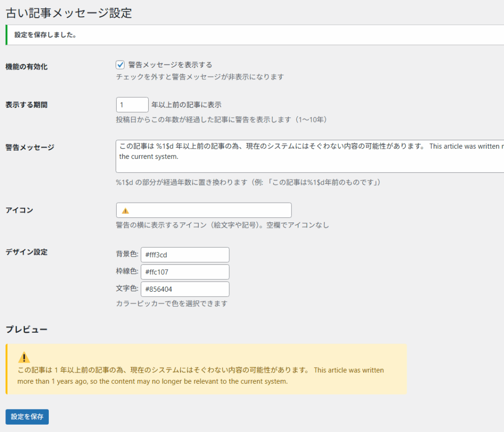
Task: Click the warning triangle icon in the preview box
Action: tap(24, 357)
